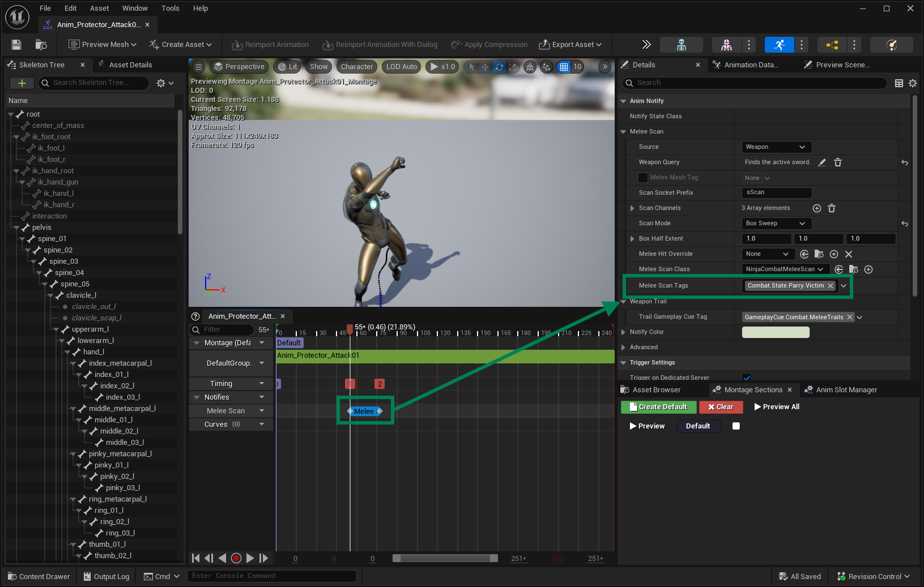Open the Source Weapon dropdown
Image resolution: width=924 pixels, height=587 pixels.
click(776, 147)
